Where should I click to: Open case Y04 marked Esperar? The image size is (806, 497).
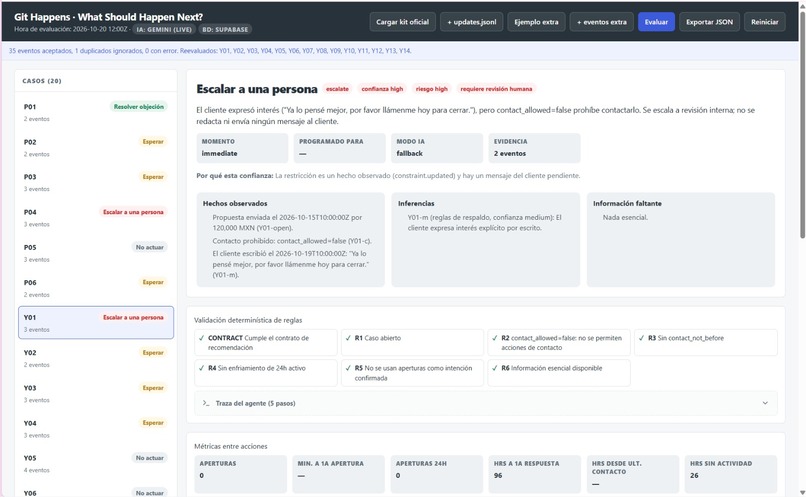(x=96, y=428)
